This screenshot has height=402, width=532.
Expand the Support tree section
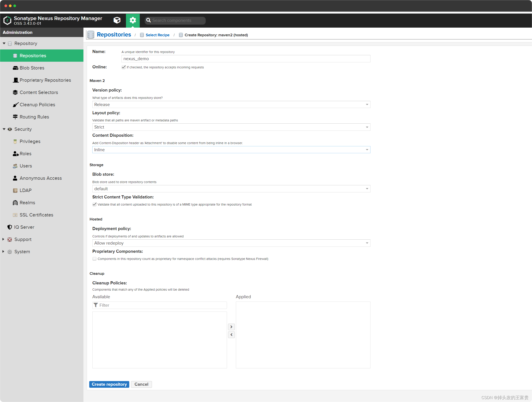click(3, 239)
